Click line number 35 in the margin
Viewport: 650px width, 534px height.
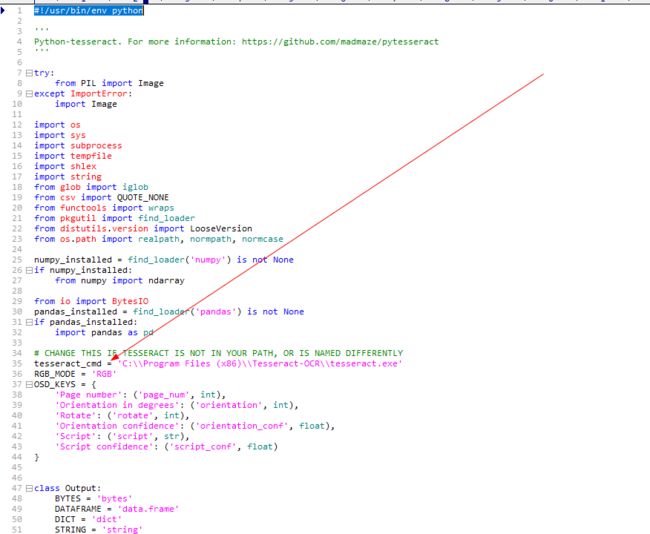[17, 364]
